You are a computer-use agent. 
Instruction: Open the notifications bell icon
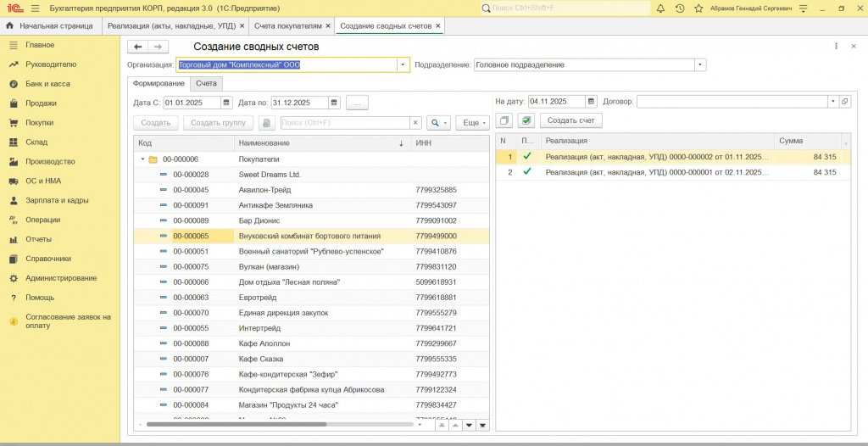pos(660,8)
